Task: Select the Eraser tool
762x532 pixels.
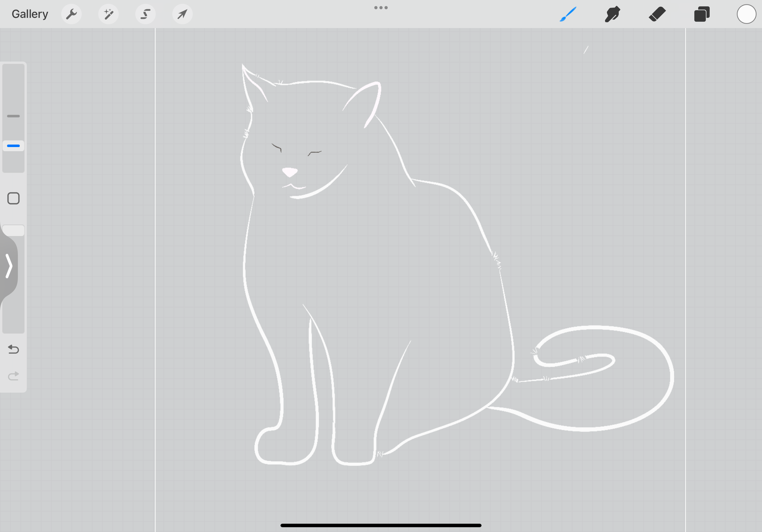Action: [657, 14]
